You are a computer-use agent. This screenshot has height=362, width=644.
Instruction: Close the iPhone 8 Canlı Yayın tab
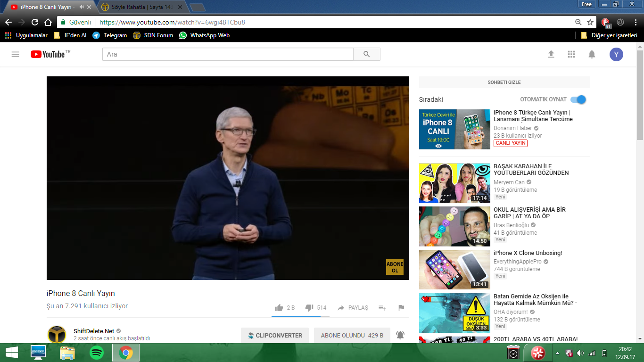[x=89, y=7]
